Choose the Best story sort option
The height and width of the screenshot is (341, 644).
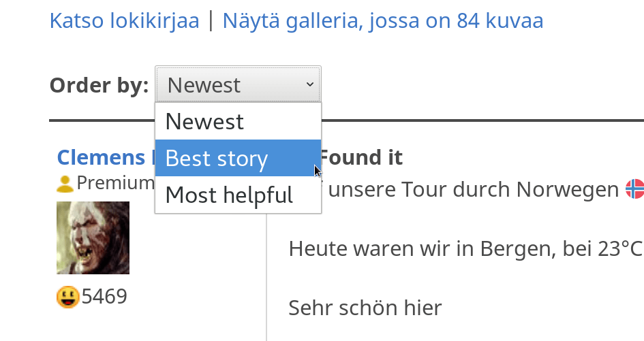pos(217,159)
